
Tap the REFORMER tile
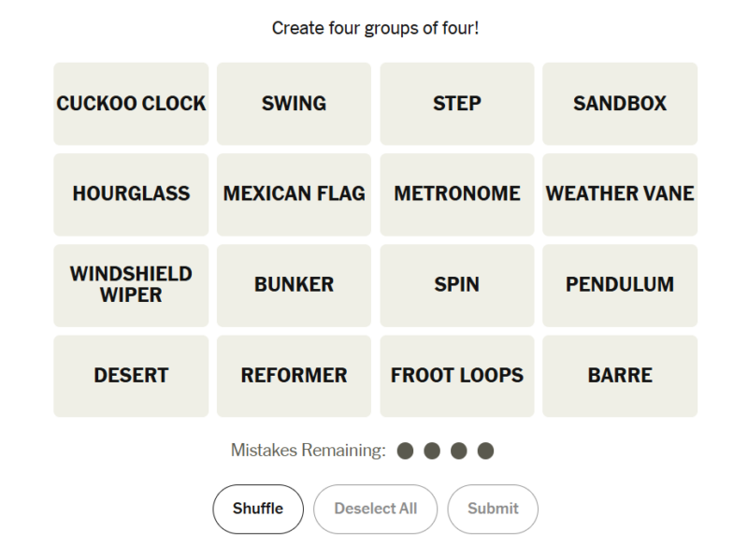click(x=294, y=376)
